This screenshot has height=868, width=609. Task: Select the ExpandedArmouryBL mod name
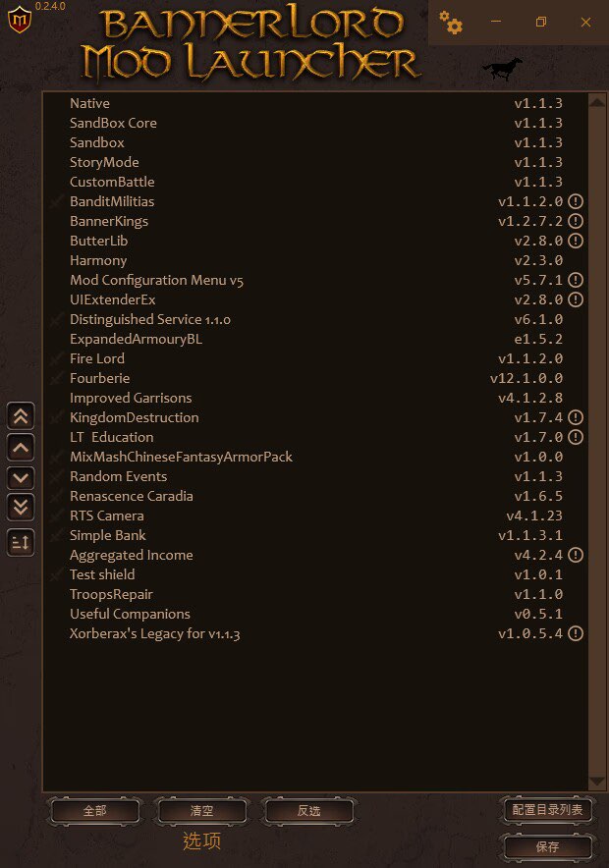(137, 340)
